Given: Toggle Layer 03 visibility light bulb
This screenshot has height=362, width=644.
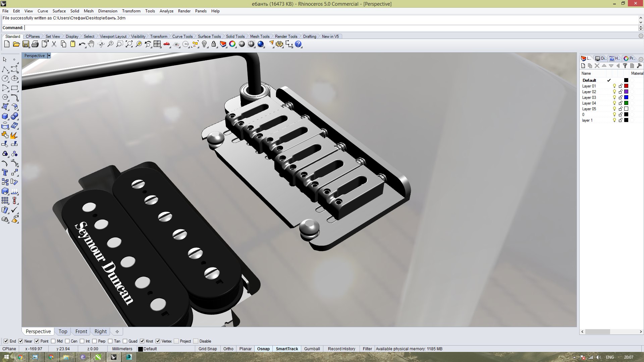Looking at the screenshot, I should [614, 98].
